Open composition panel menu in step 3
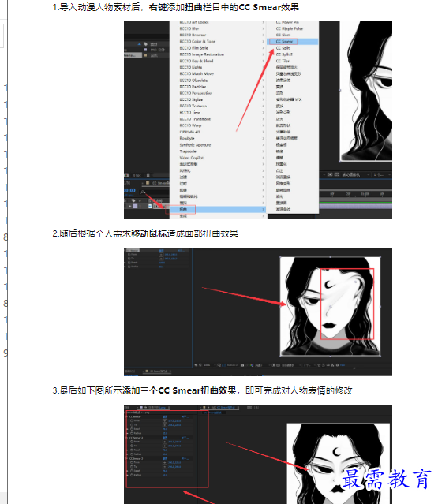This screenshot has width=438, height=504. tap(238, 407)
